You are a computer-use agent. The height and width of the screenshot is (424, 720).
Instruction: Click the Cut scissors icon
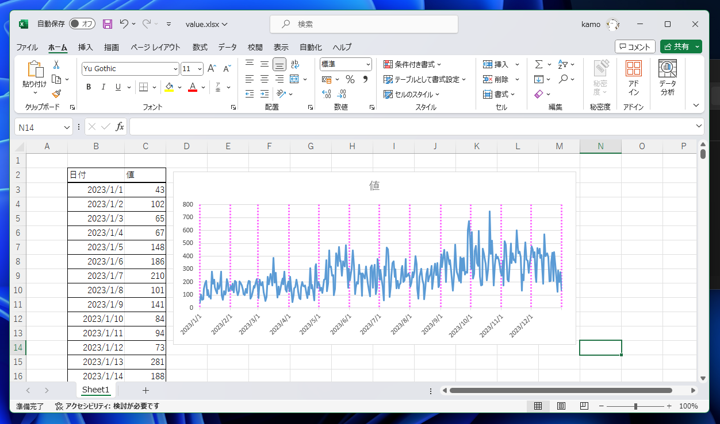(56, 65)
